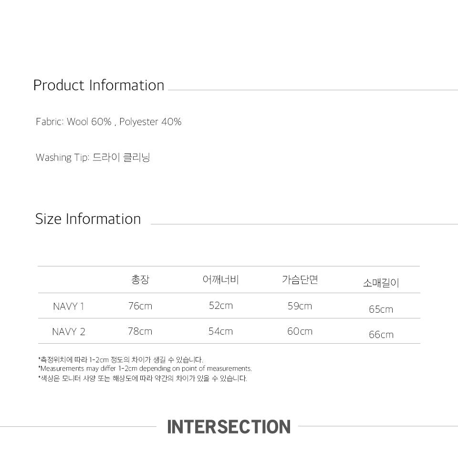Click the 총장 column header
The image size is (458, 476).
click(140, 280)
